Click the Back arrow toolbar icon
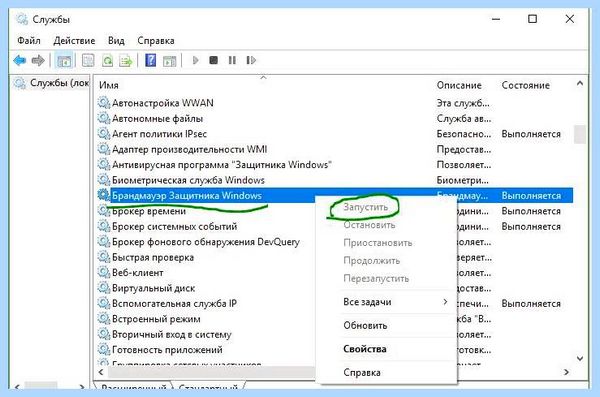Viewport: 600px width, 397px height. (x=20, y=60)
